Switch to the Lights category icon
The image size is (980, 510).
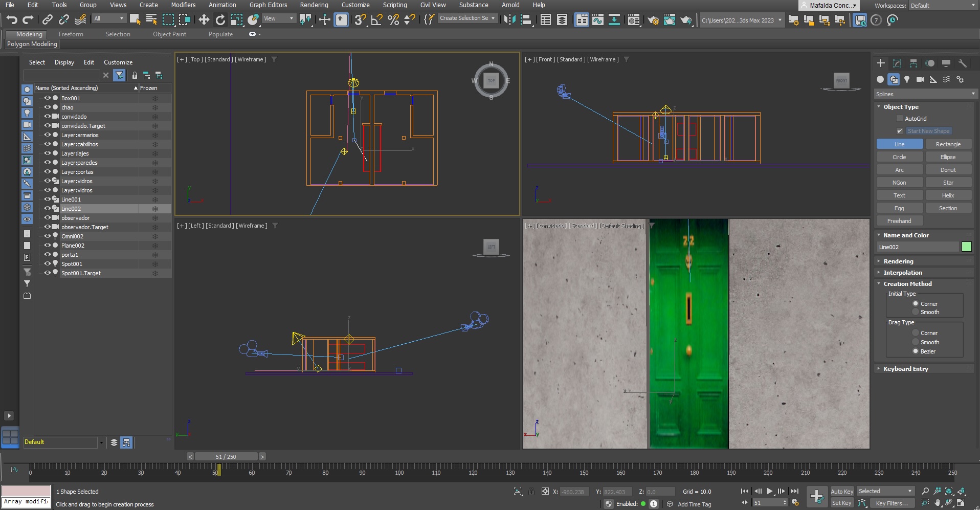tap(907, 79)
